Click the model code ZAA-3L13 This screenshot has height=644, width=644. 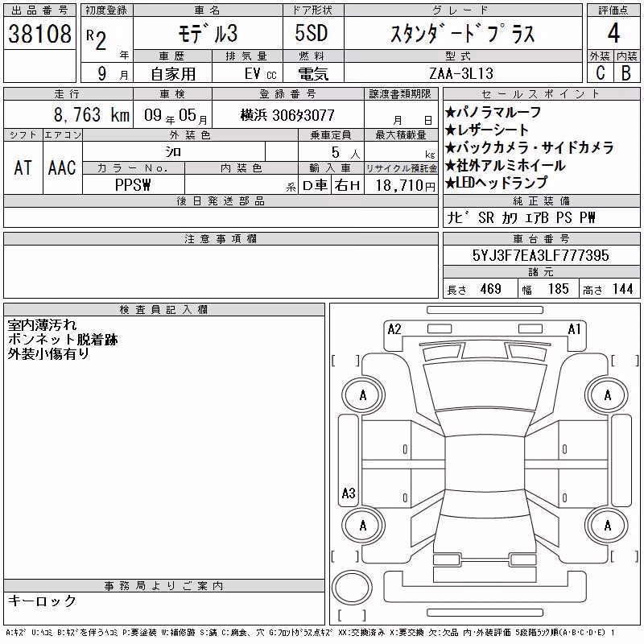(x=461, y=73)
